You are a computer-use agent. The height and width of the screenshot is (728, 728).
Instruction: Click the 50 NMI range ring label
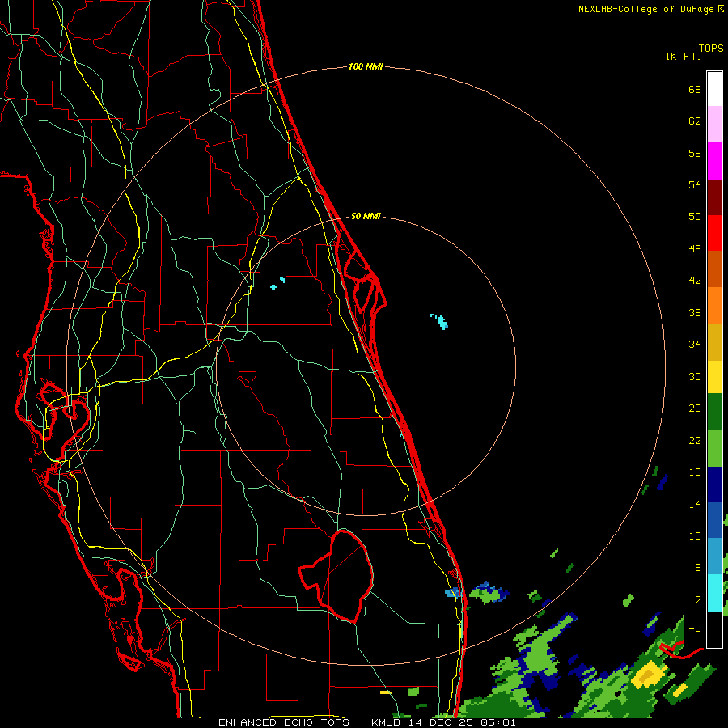[366, 216]
